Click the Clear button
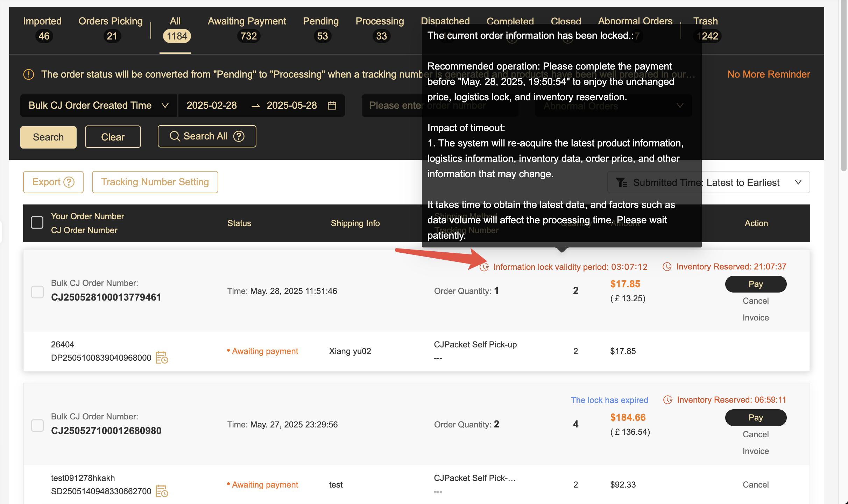 click(x=113, y=137)
